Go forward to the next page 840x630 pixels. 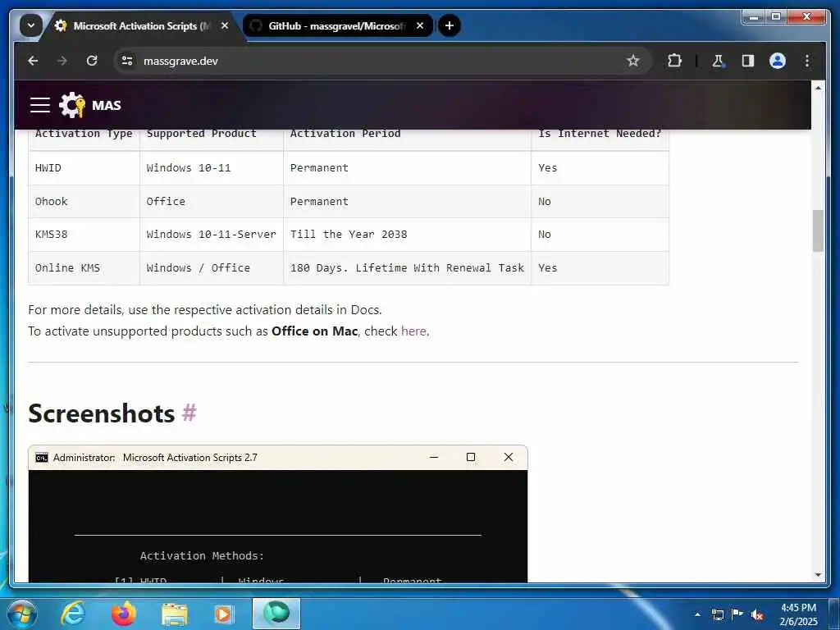point(62,61)
